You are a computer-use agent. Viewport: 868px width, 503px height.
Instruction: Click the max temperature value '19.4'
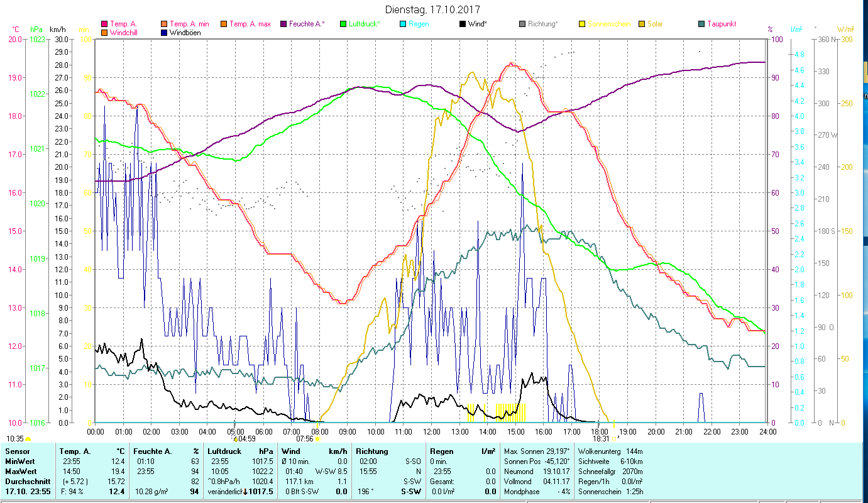pyautogui.click(x=118, y=472)
